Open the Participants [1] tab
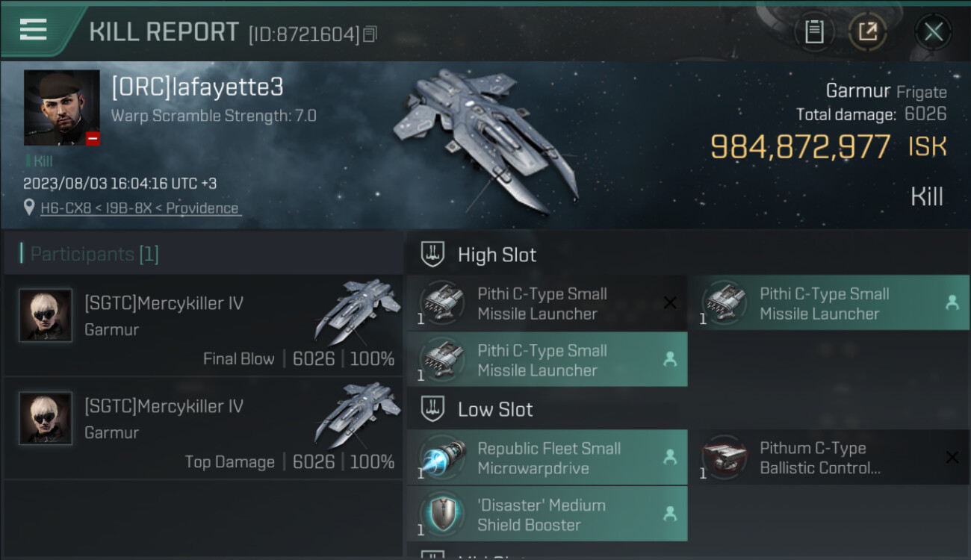971x560 pixels. 95,254
